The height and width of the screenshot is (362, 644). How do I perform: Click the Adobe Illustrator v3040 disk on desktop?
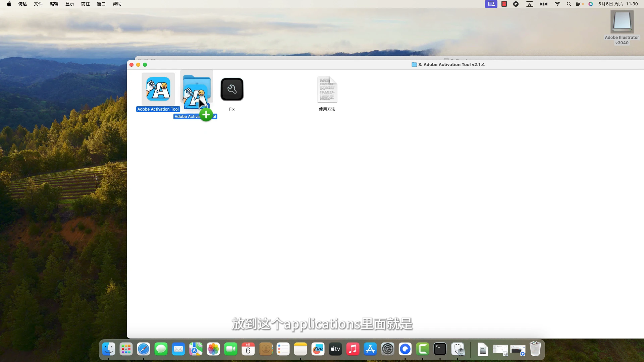[622, 22]
